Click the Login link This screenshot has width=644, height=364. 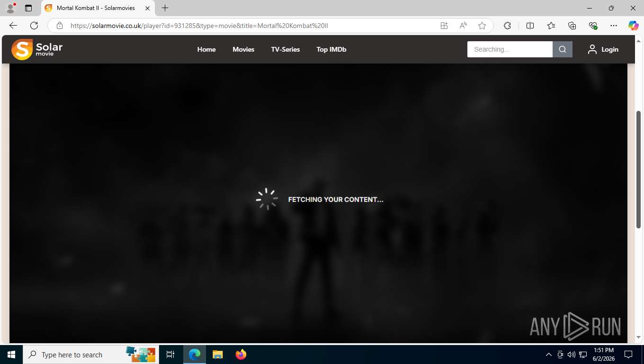click(610, 49)
